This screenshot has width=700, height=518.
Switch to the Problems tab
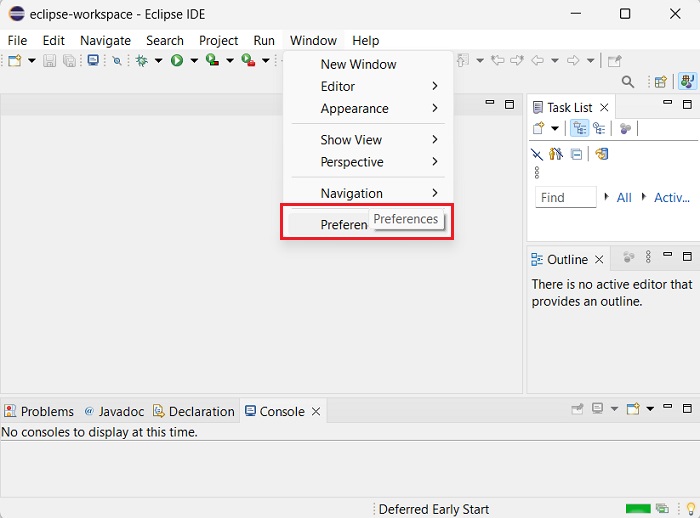[x=39, y=411]
